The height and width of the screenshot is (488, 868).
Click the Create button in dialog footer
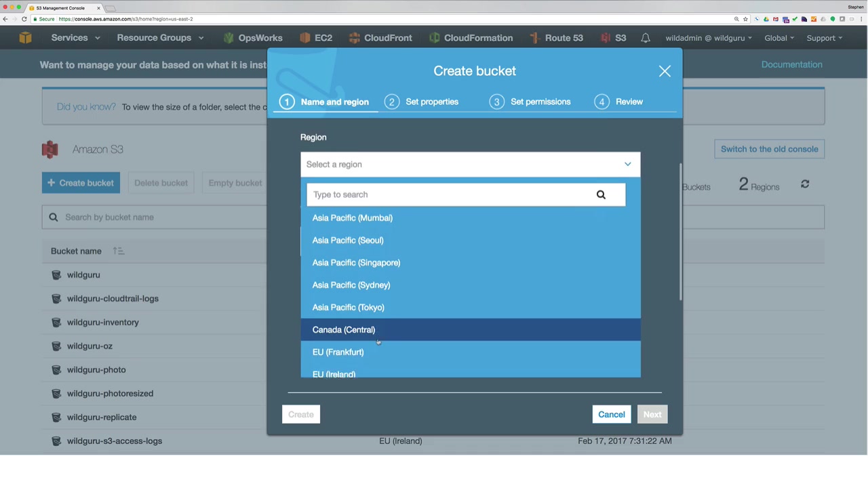coord(301,414)
